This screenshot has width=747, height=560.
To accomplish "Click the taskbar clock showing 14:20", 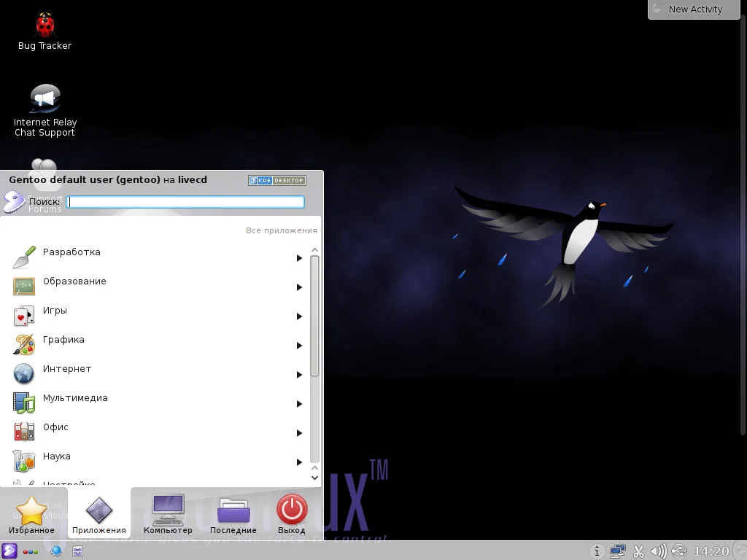I will [x=711, y=551].
